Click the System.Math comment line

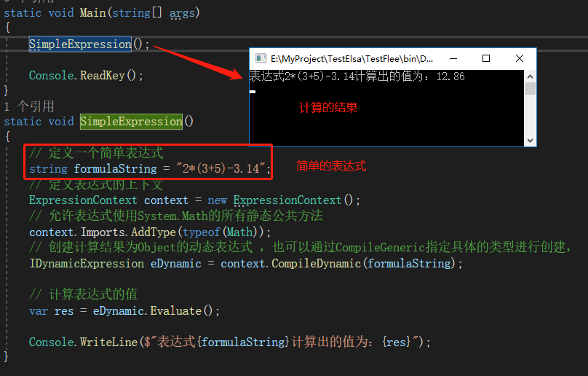[176, 216]
